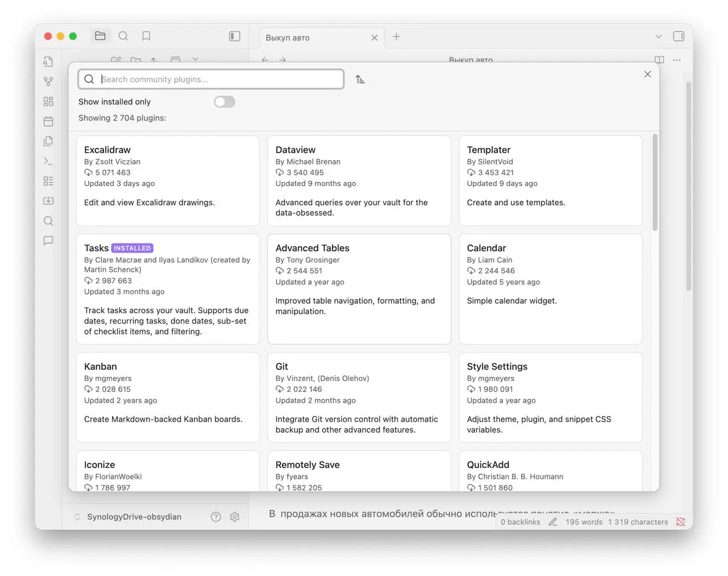
Task: Open the Iconize plugin card
Action: tap(168, 471)
